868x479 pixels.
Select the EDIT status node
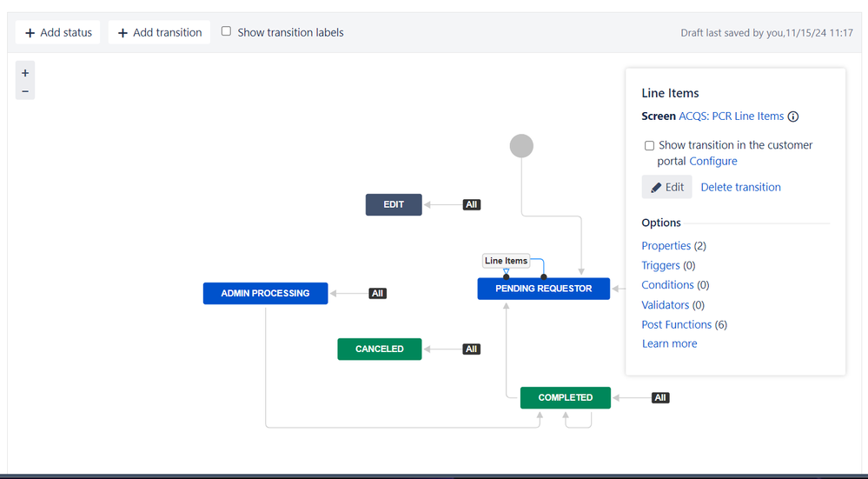(x=394, y=204)
